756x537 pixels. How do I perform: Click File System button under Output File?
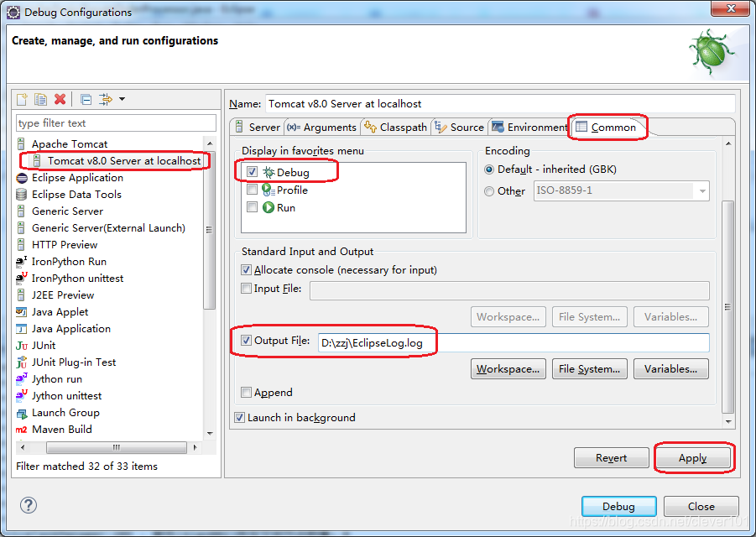590,368
